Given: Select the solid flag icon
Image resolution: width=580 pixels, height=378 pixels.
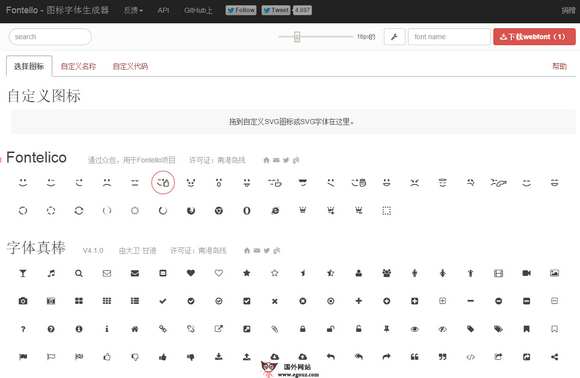Looking at the screenshot, I should coord(23,357).
